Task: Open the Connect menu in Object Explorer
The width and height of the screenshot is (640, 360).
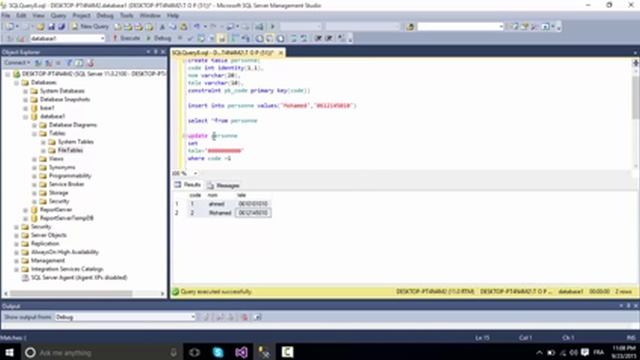Action: click(17, 63)
